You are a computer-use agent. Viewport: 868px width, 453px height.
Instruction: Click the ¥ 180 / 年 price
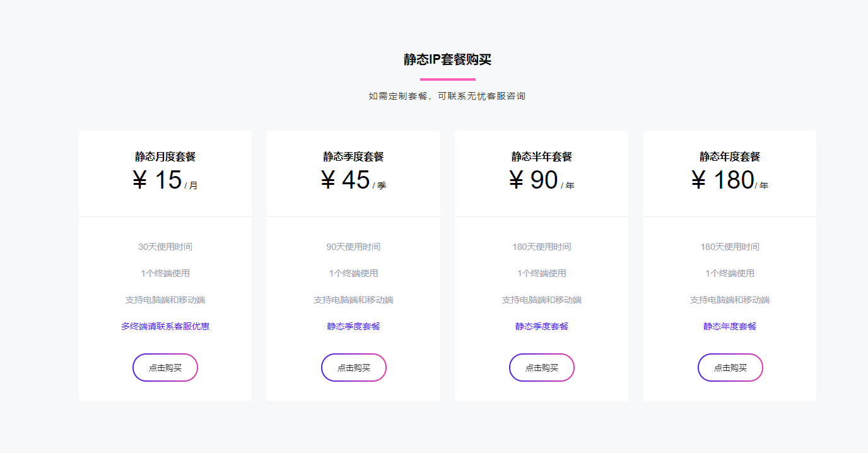pos(730,180)
